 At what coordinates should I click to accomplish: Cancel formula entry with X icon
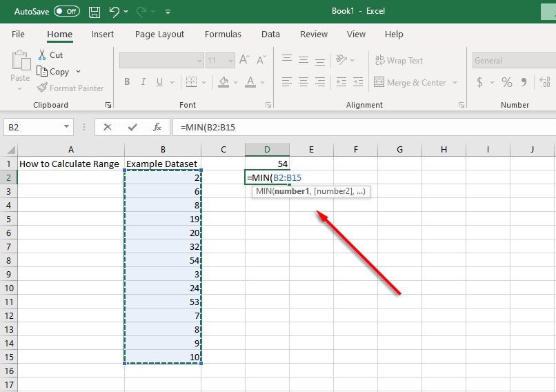[x=108, y=127]
